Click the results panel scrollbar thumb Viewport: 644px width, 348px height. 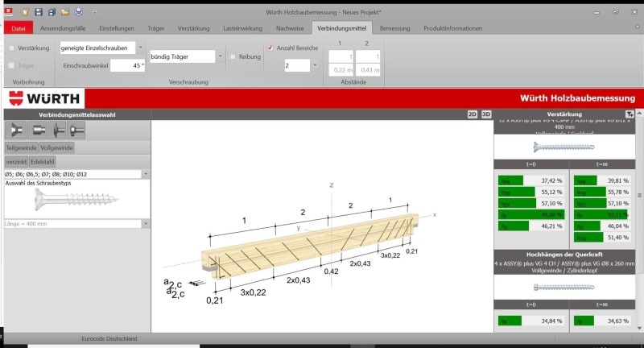[x=639, y=196]
